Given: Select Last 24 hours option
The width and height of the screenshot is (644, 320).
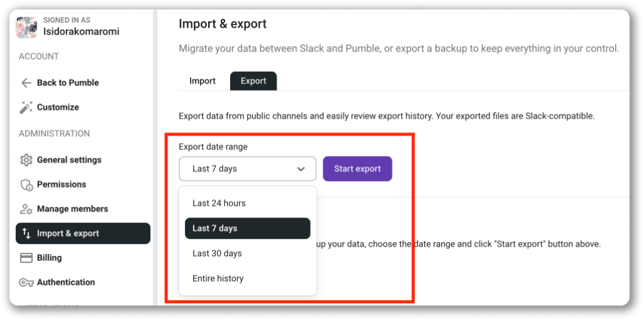Looking at the screenshot, I should tap(219, 203).
